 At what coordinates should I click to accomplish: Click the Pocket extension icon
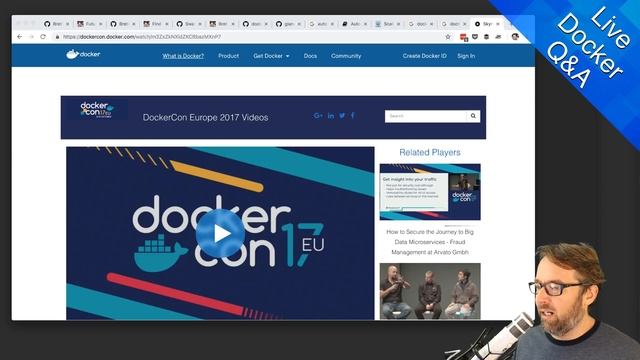475,37
